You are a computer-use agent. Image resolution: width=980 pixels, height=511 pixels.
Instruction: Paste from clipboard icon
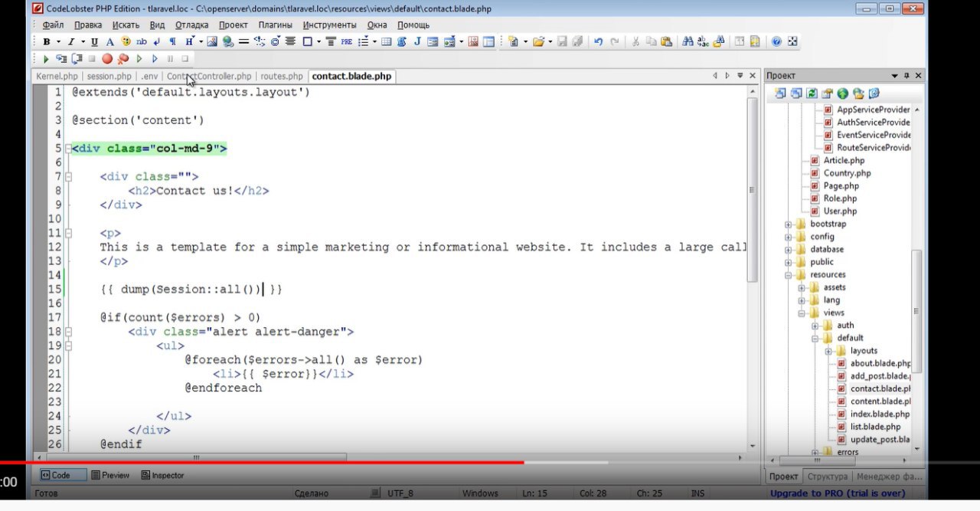pyautogui.click(x=666, y=42)
